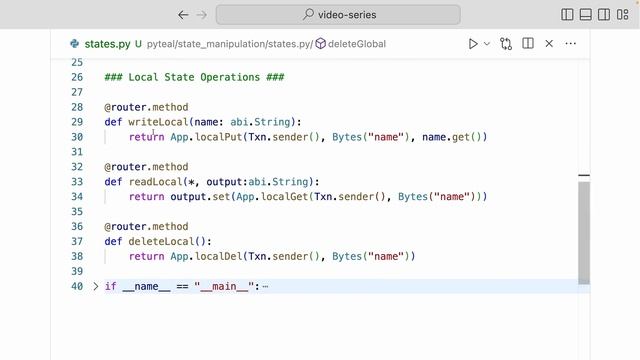
Task: Click the folded code ellipsis after __main__
Action: (265, 287)
